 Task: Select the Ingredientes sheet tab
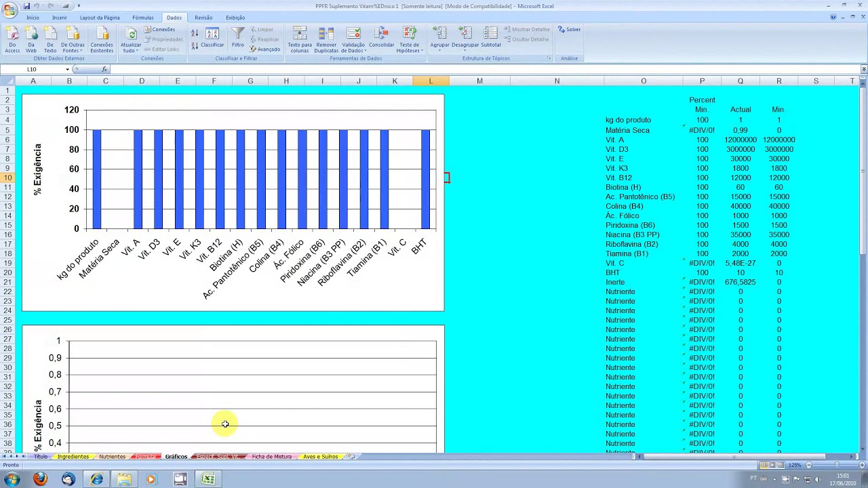tap(73, 457)
